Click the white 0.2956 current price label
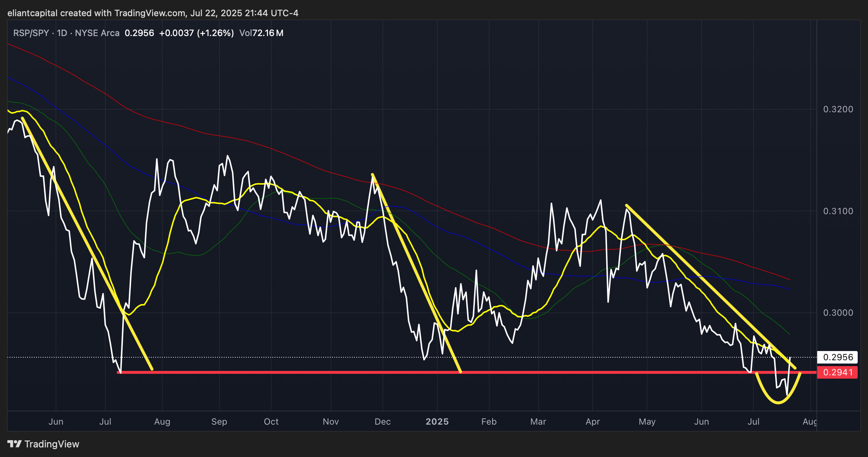 click(837, 357)
